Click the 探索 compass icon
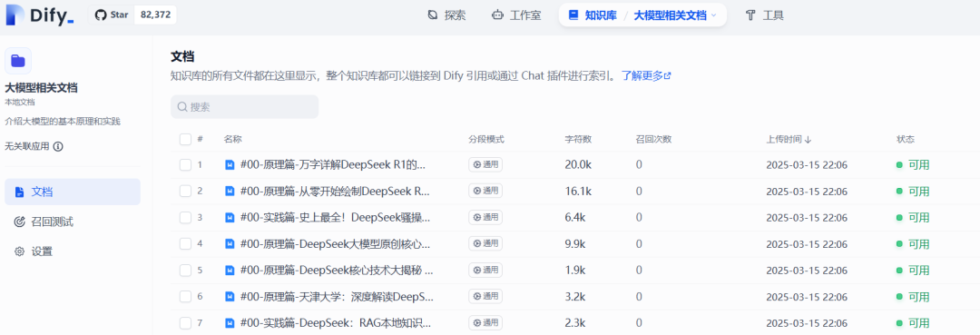 point(433,15)
